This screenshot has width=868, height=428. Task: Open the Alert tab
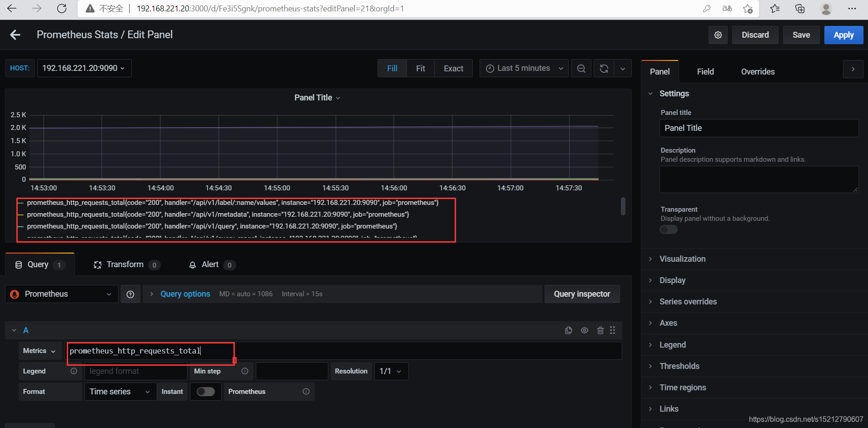tap(212, 265)
